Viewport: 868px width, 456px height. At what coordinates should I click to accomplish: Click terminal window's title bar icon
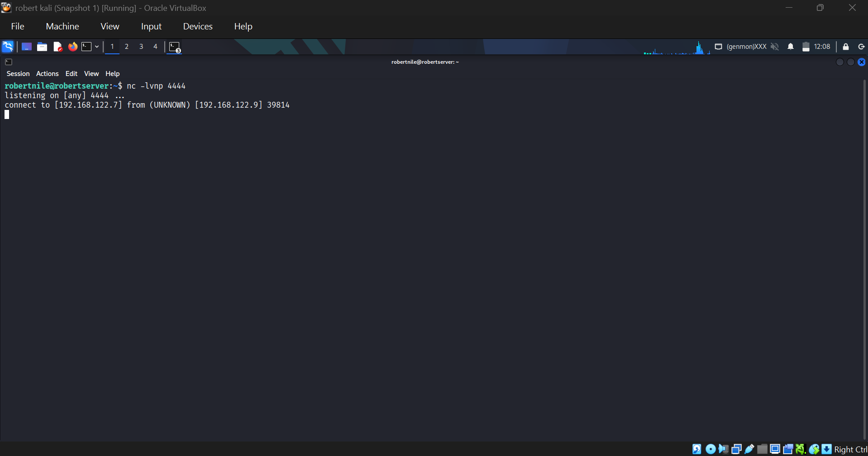coord(9,62)
